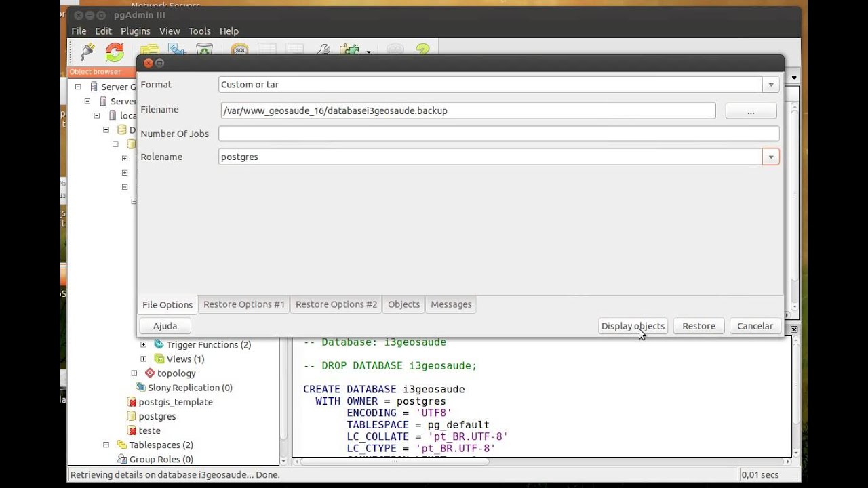
Task: Click the 'Retrieving details' status bar message
Action: click(x=175, y=475)
